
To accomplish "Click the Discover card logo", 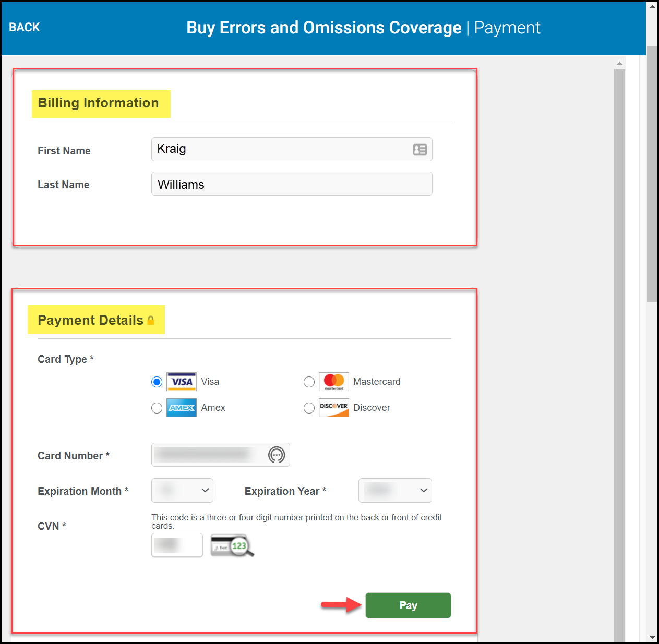I will pos(334,408).
